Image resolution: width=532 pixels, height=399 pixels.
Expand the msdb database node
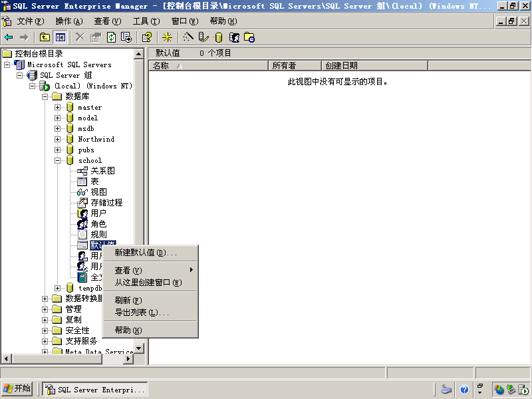point(57,128)
